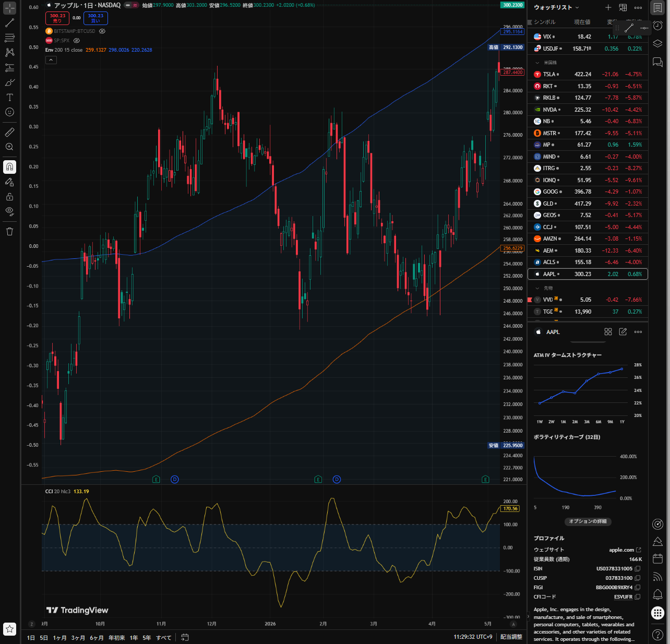Show the hidden SP:SPX series
The image size is (670, 644).
coord(76,40)
